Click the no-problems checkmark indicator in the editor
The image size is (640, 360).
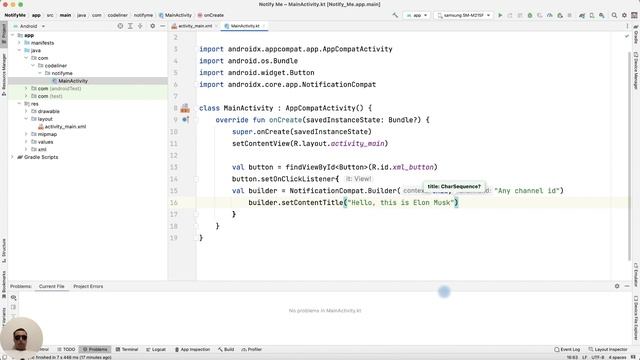[627, 36]
